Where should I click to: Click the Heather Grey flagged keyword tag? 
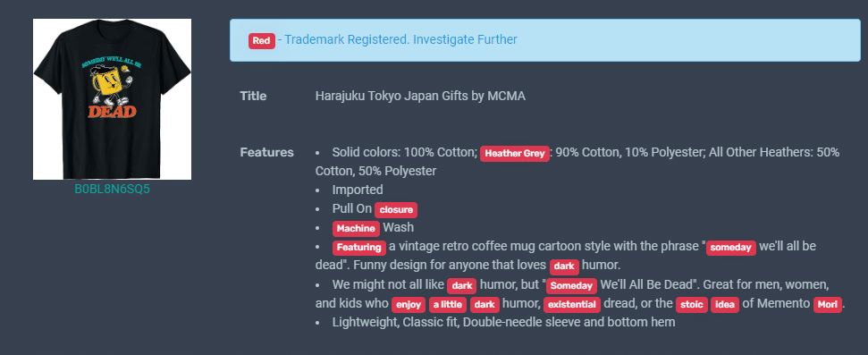pyautogui.click(x=515, y=154)
